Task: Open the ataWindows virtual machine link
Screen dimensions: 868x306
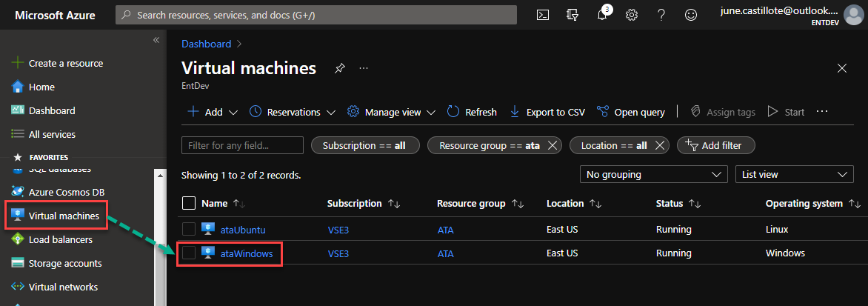Action: pos(247,254)
